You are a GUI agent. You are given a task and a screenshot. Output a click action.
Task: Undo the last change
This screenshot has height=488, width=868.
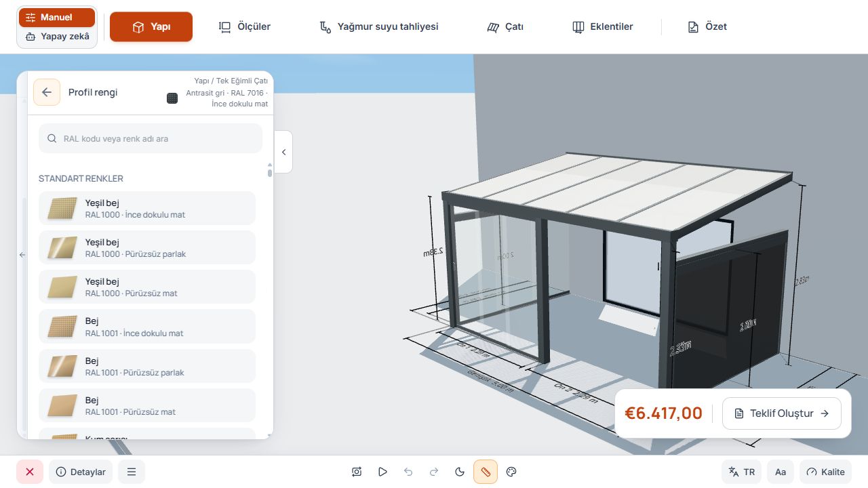pos(408,472)
